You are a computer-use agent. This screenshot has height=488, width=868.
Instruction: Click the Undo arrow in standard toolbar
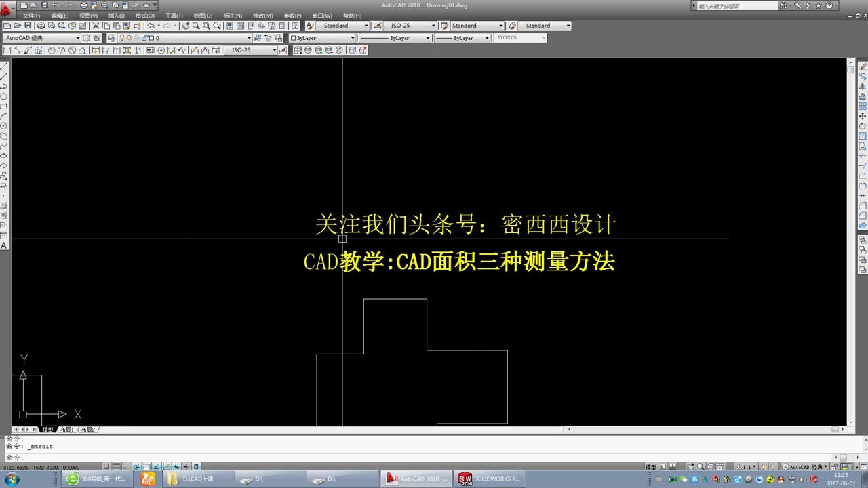coord(151,26)
